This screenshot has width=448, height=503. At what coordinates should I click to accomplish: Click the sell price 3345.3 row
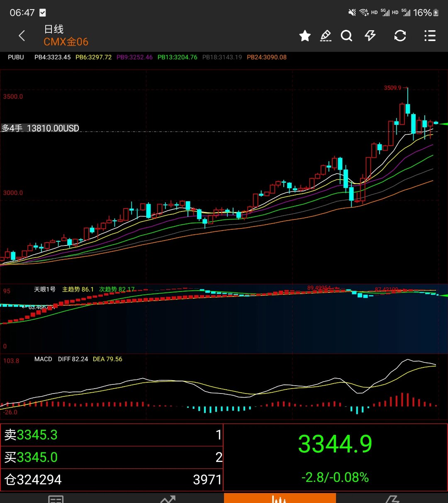pyautogui.click(x=112, y=435)
